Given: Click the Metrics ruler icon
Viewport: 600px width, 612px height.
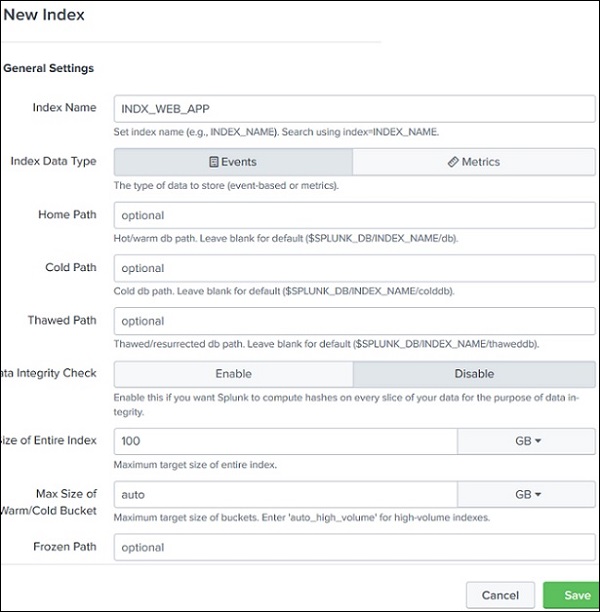Looking at the screenshot, I should pyautogui.click(x=453, y=162).
